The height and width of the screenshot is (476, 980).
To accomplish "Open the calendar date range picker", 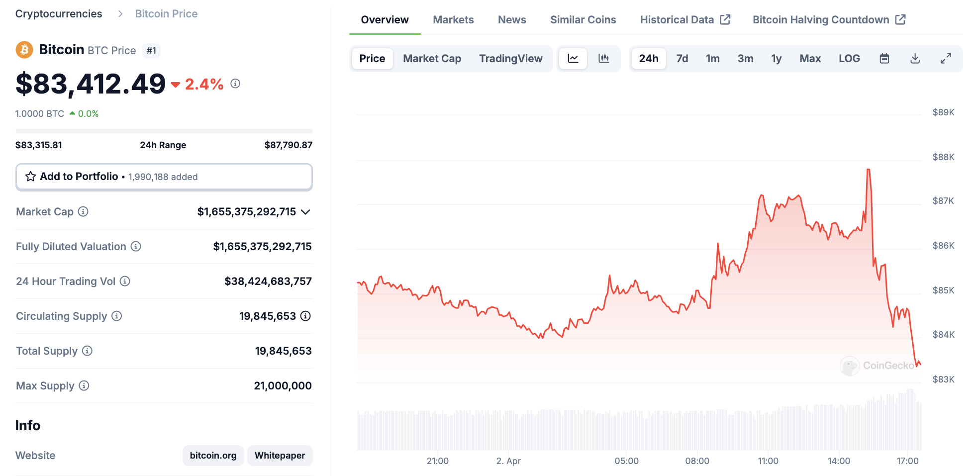I will [x=884, y=59].
